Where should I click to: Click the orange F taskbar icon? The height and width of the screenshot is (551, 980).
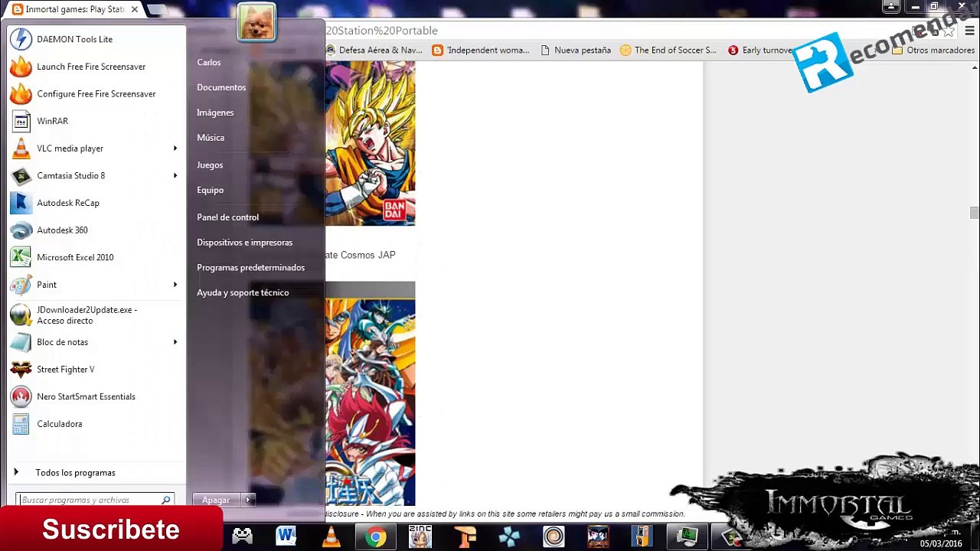464,536
